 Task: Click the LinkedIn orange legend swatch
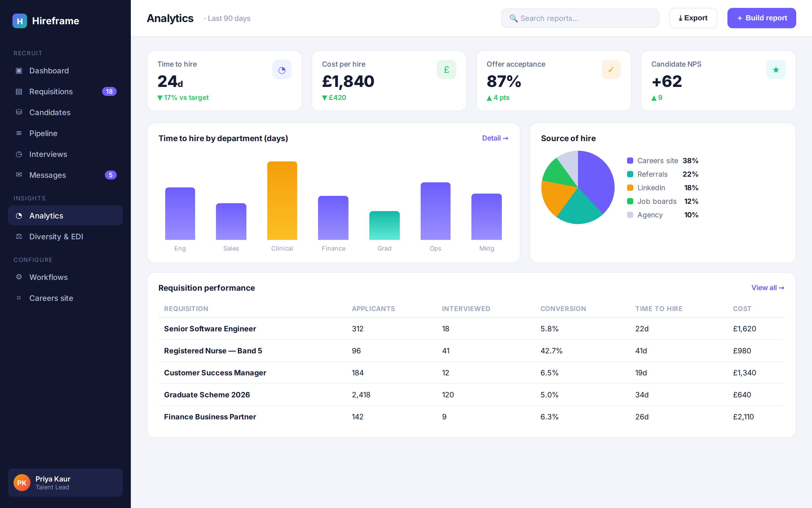click(x=630, y=187)
